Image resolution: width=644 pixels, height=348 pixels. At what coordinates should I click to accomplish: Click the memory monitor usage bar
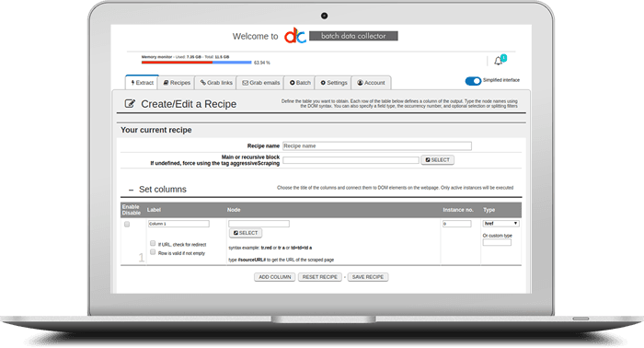pyautogui.click(x=196, y=63)
